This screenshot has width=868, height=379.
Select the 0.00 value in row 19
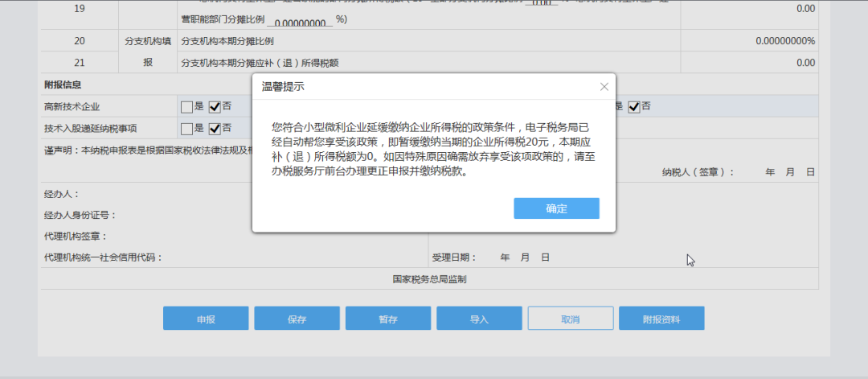805,9
